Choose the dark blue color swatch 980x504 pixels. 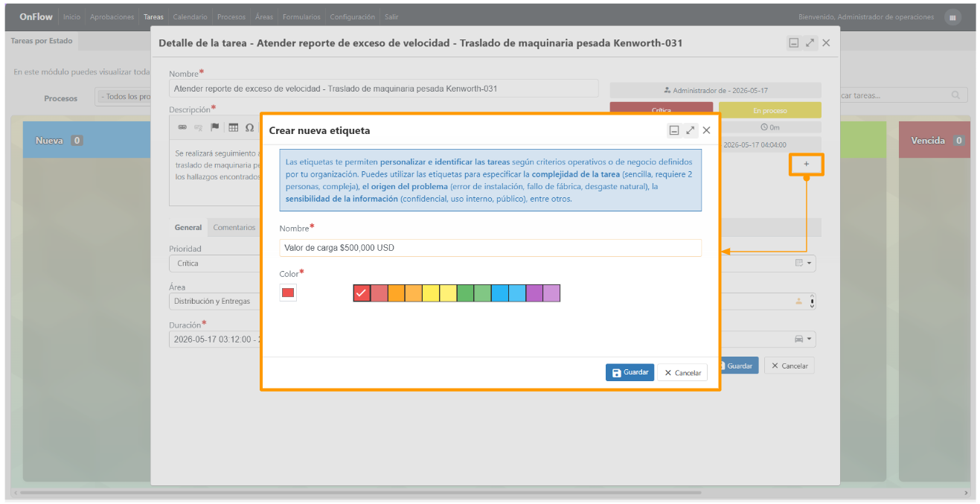click(500, 293)
